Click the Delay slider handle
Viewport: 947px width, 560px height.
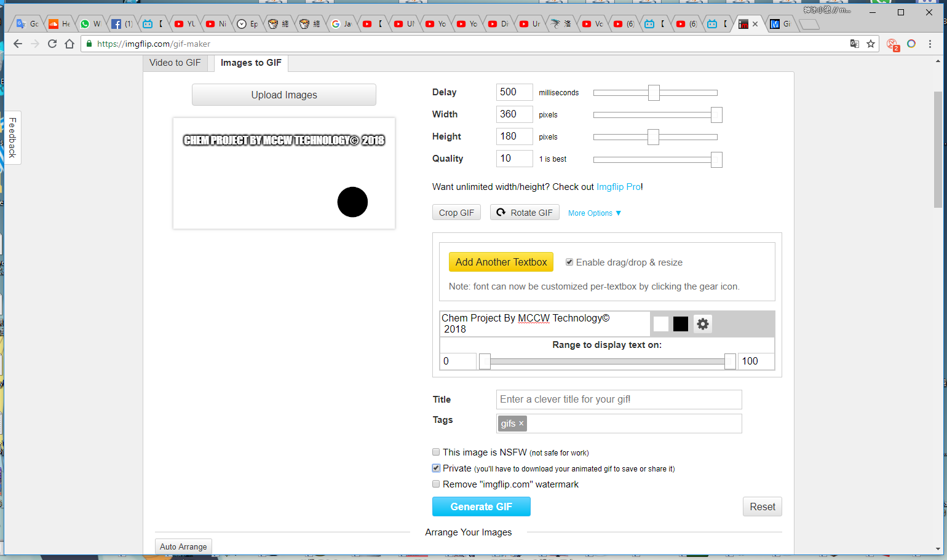pyautogui.click(x=654, y=93)
